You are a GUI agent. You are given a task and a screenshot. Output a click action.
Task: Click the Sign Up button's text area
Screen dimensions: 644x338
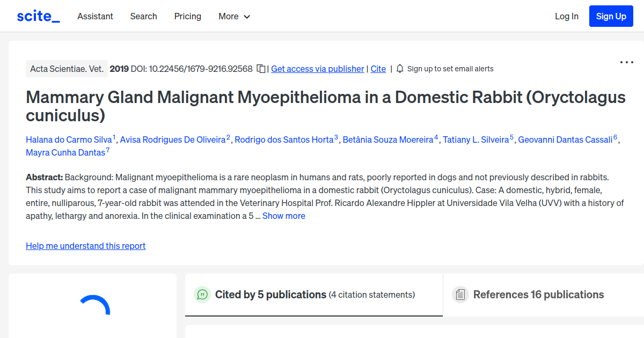tap(611, 16)
